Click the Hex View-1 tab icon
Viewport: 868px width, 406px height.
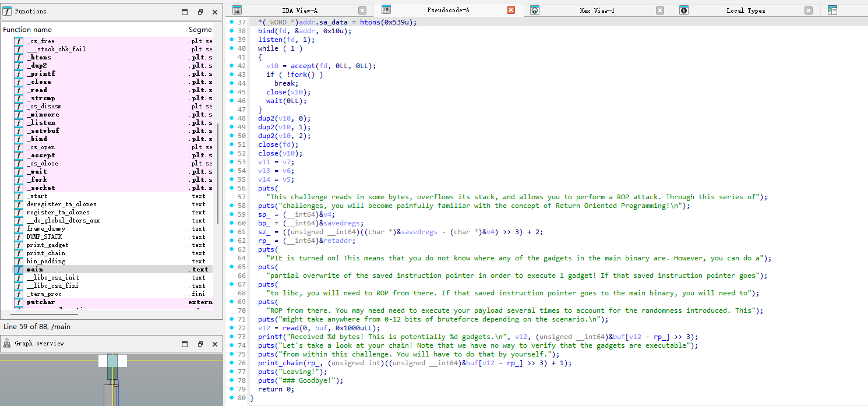[x=535, y=10]
